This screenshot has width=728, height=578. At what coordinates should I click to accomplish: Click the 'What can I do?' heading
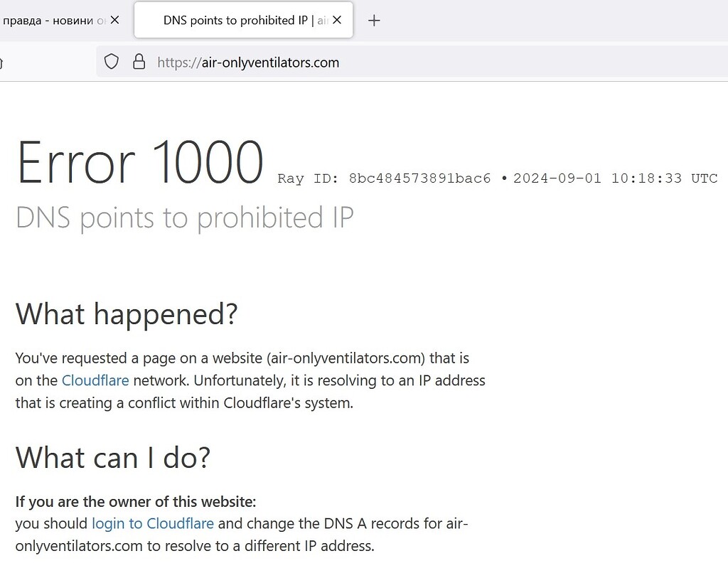tap(113, 458)
